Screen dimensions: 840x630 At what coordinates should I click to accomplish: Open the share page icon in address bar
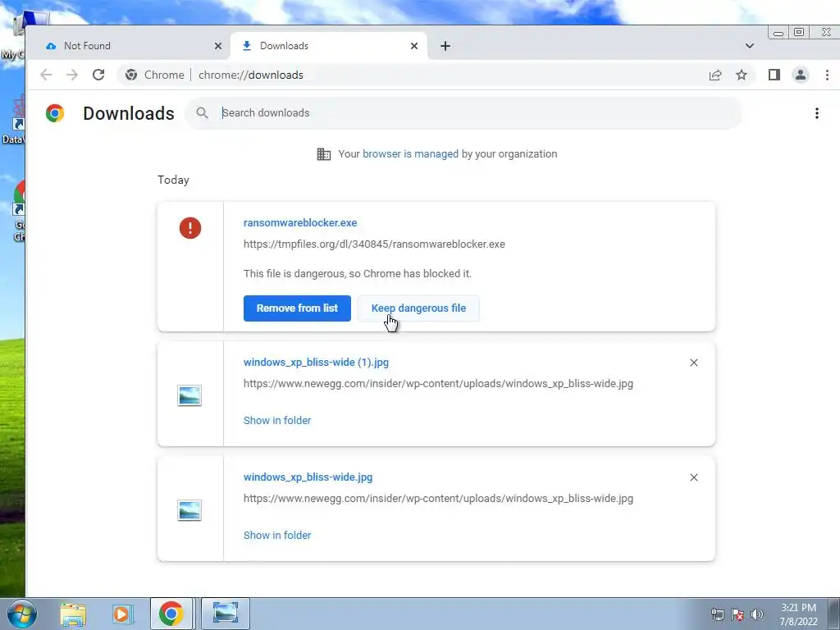coord(715,75)
